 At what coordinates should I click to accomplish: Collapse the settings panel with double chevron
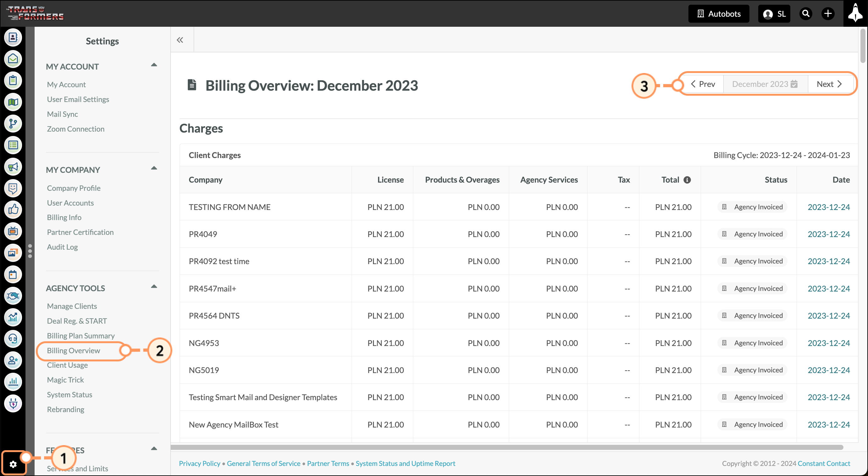coord(180,40)
